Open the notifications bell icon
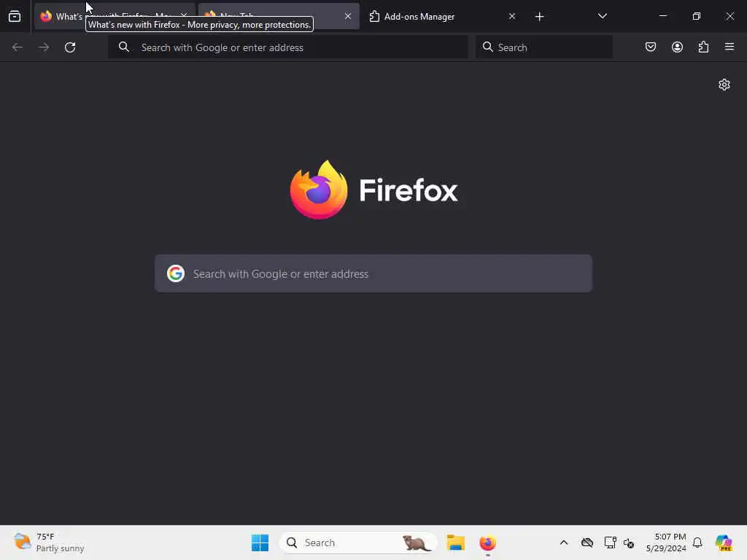This screenshot has width=747, height=560. click(697, 542)
